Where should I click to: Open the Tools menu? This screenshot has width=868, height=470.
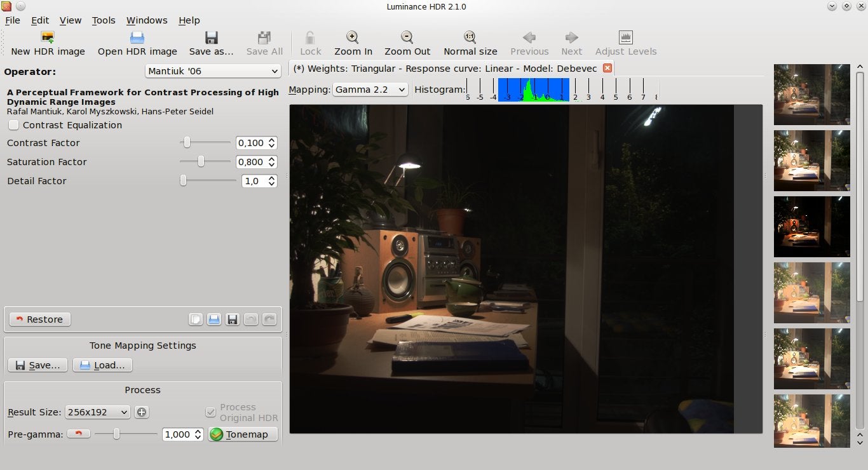(x=104, y=20)
